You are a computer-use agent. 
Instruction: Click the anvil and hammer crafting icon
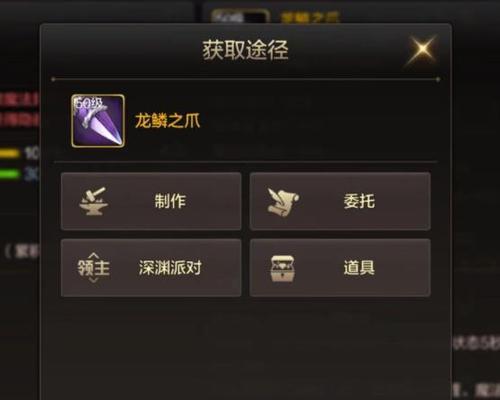(94, 201)
